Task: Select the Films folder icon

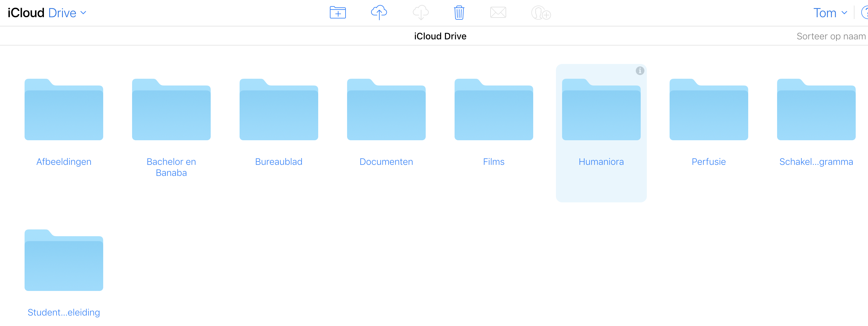Action: click(x=494, y=109)
